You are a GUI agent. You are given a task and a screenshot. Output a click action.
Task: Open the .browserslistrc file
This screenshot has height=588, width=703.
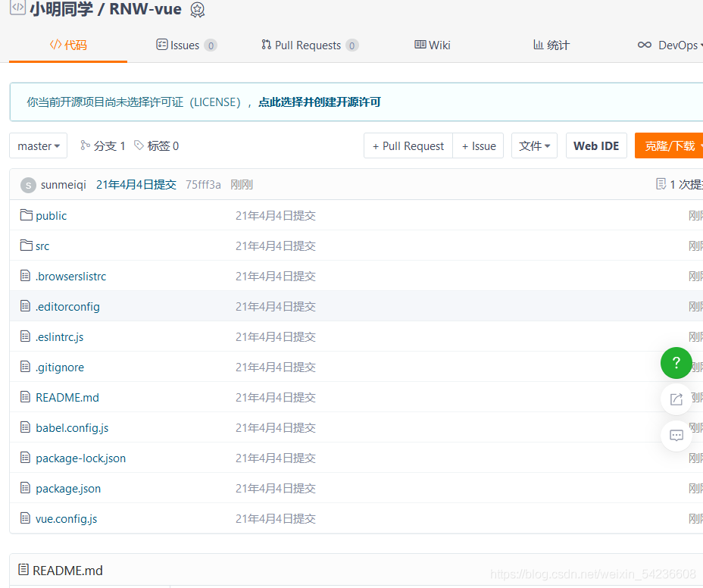[x=71, y=277]
